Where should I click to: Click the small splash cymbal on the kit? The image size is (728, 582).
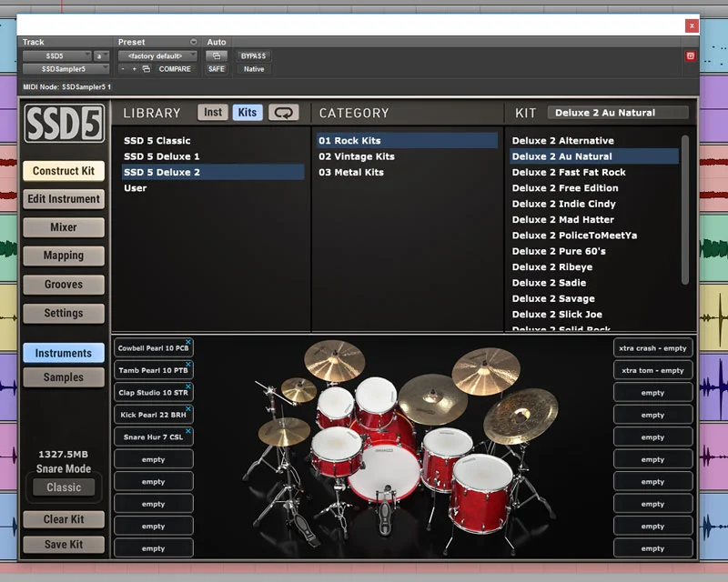[x=298, y=389]
